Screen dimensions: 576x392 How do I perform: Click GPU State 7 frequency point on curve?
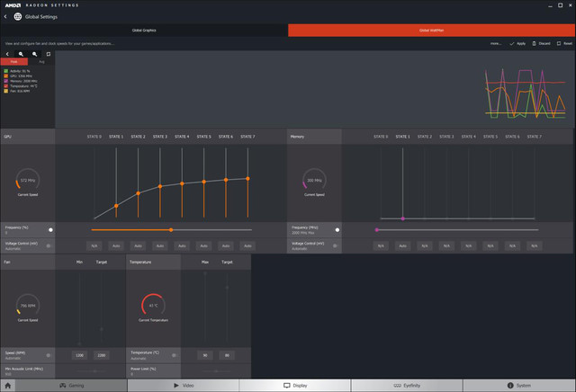click(x=248, y=179)
